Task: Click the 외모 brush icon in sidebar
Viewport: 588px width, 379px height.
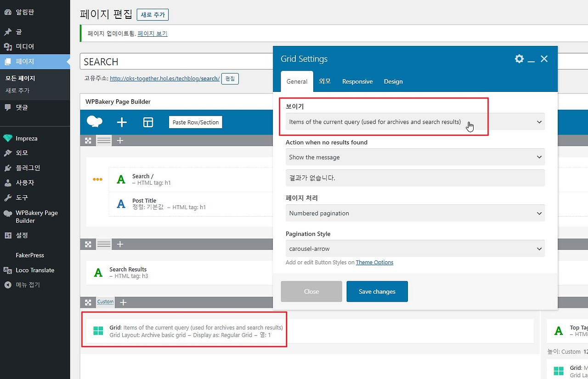Action: tap(8, 153)
